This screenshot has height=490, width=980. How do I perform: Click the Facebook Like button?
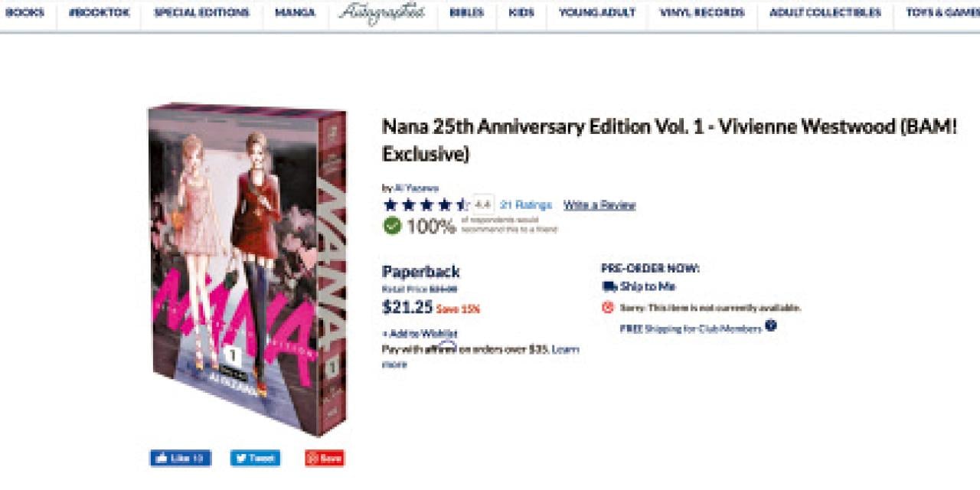click(x=180, y=459)
